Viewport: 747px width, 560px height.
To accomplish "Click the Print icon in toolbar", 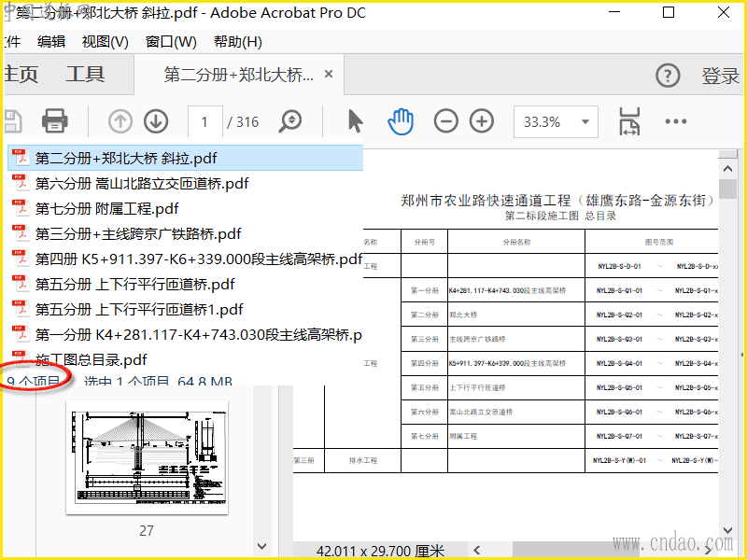I will pyautogui.click(x=55, y=121).
